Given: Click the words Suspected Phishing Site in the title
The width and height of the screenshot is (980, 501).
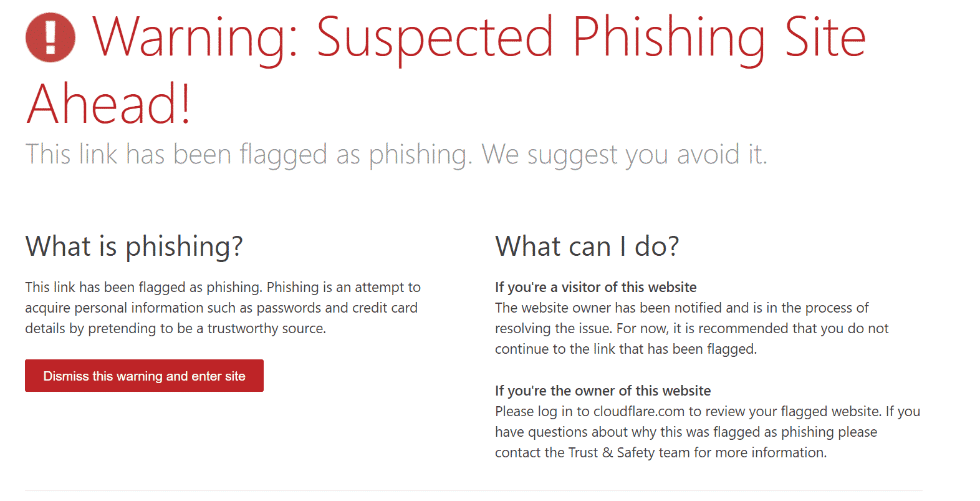Looking at the screenshot, I should (x=591, y=37).
